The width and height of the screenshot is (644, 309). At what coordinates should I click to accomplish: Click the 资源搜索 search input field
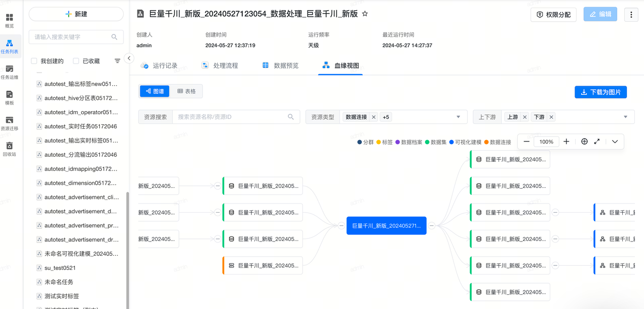[x=231, y=117]
